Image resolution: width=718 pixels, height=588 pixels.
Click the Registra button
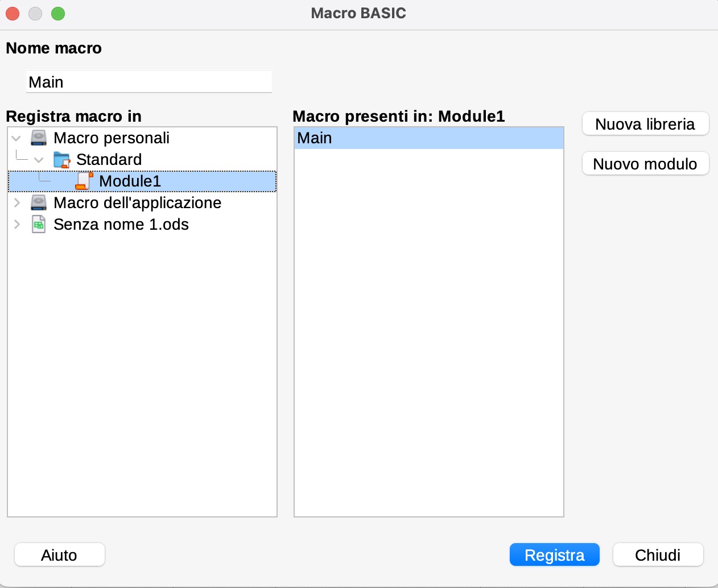click(x=554, y=555)
